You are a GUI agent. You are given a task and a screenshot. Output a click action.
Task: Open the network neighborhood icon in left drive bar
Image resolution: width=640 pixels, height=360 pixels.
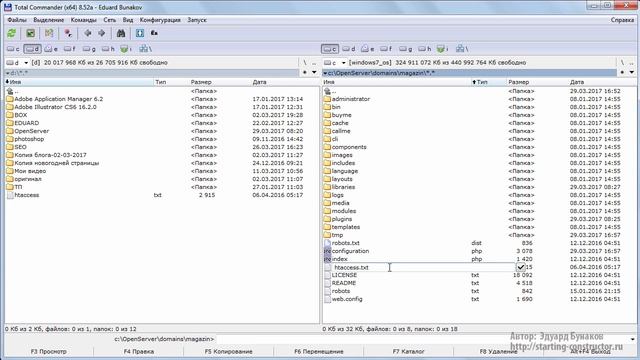click(x=145, y=49)
